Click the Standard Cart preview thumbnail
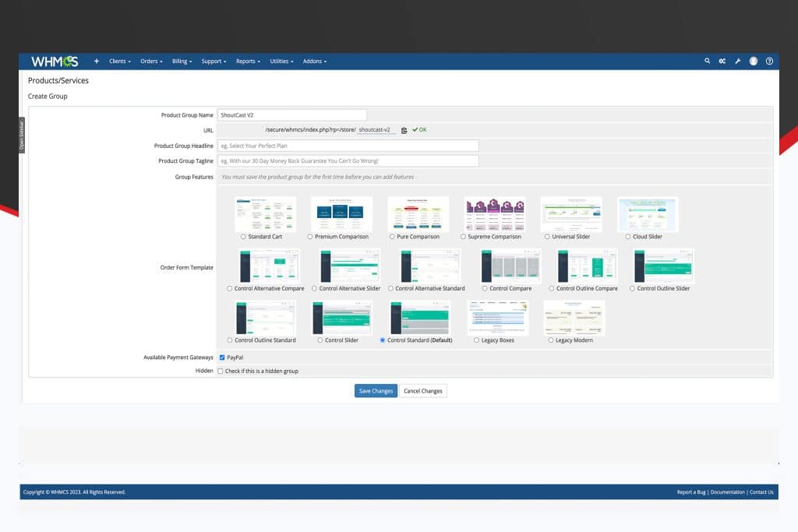This screenshot has width=798, height=532. [265, 214]
